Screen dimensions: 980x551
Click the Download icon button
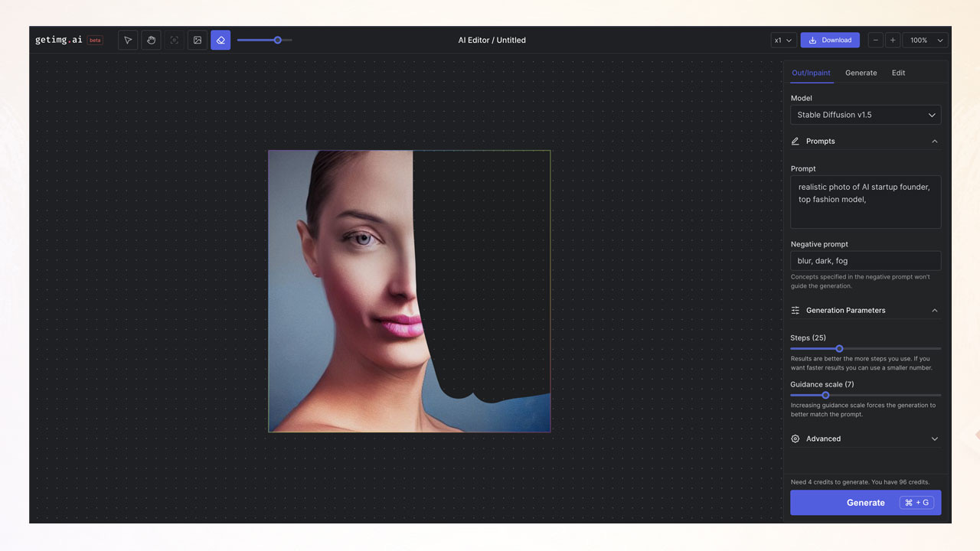[813, 40]
